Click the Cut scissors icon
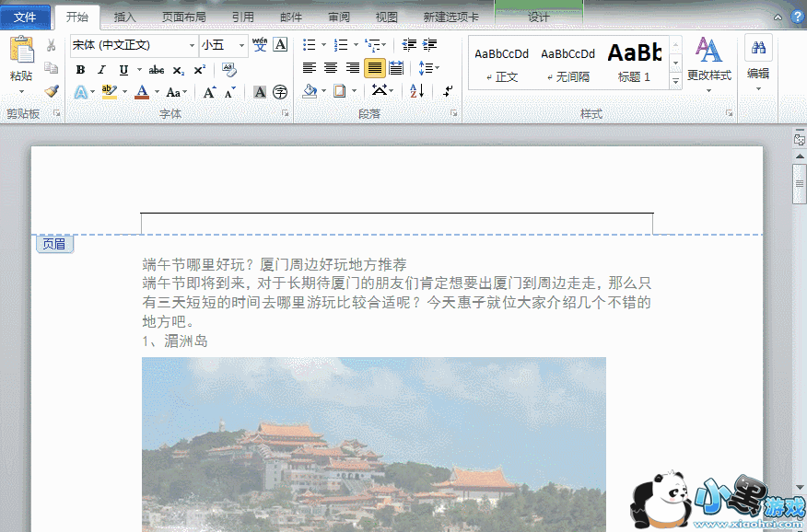 pyautogui.click(x=52, y=46)
